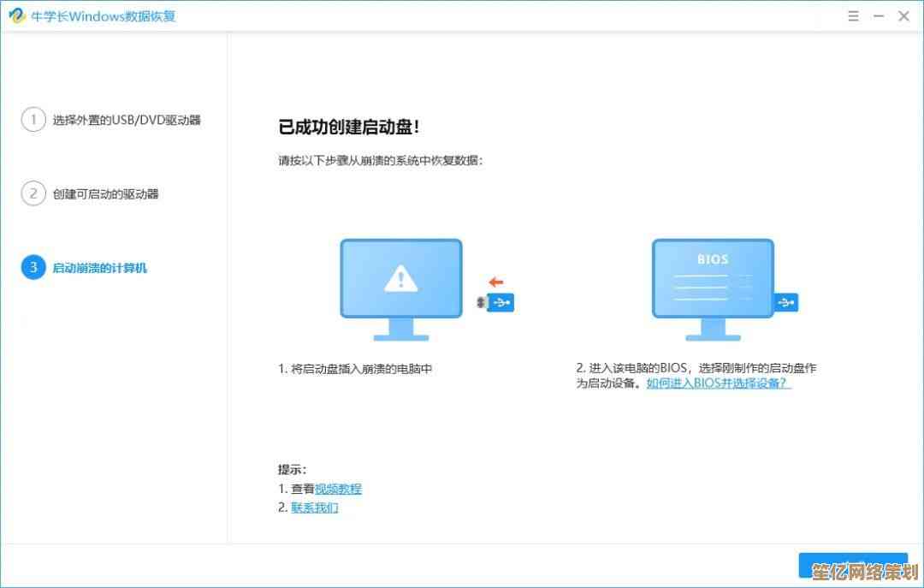Viewport: 924px width, 588px height.
Task: Open the 视频教程 video tutorial link
Action: tap(338, 489)
